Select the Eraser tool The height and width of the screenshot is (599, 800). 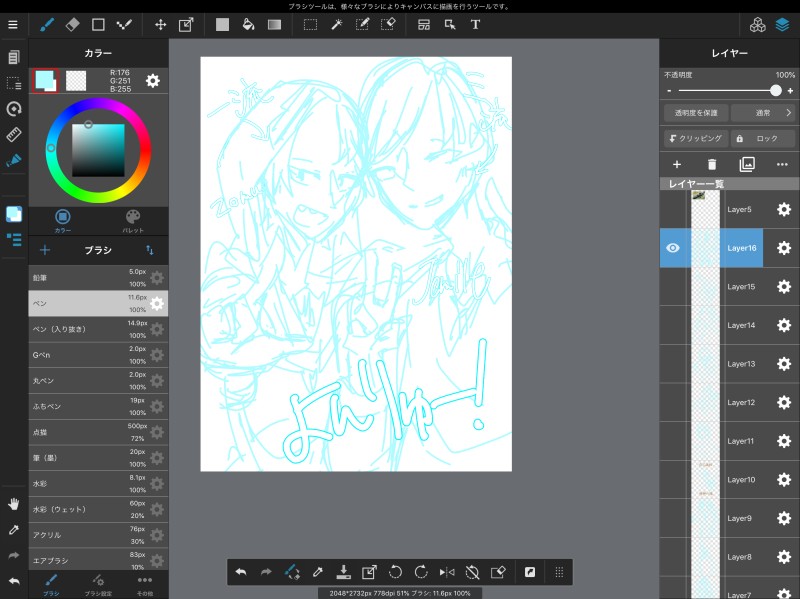[x=72, y=24]
